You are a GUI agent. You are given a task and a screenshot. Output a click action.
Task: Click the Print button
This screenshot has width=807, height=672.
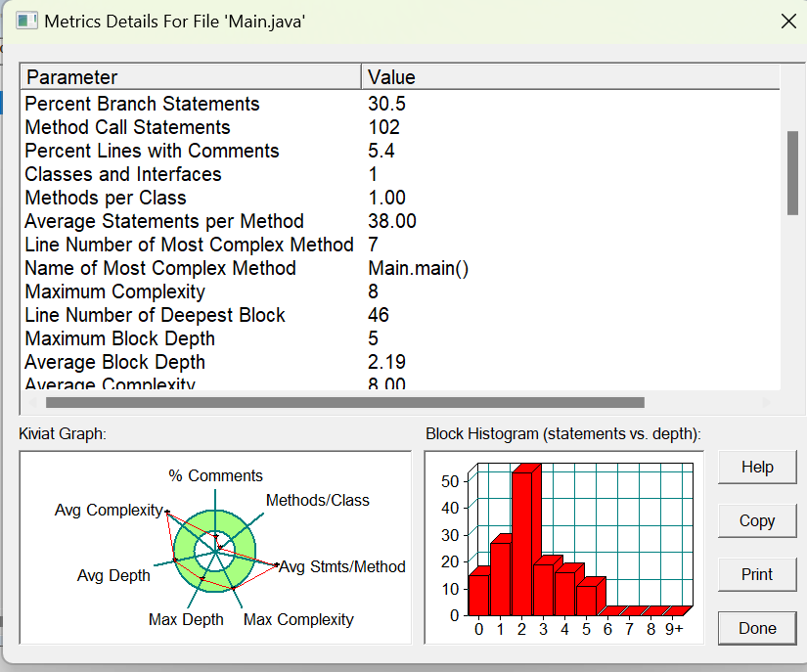(x=757, y=574)
